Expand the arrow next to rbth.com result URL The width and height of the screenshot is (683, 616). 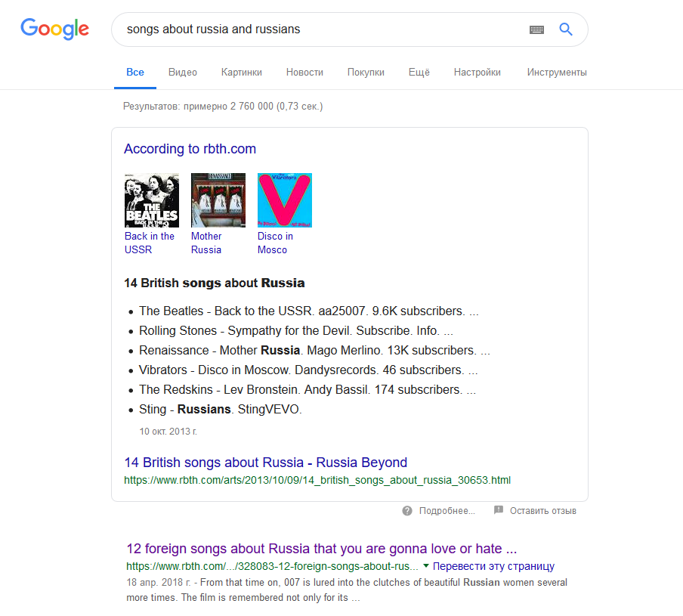pyautogui.click(x=426, y=566)
